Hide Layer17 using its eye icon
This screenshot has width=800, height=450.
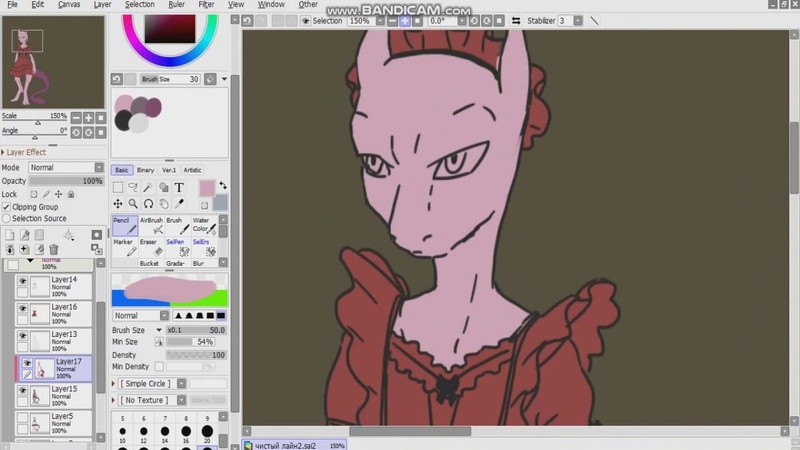pyautogui.click(x=27, y=363)
